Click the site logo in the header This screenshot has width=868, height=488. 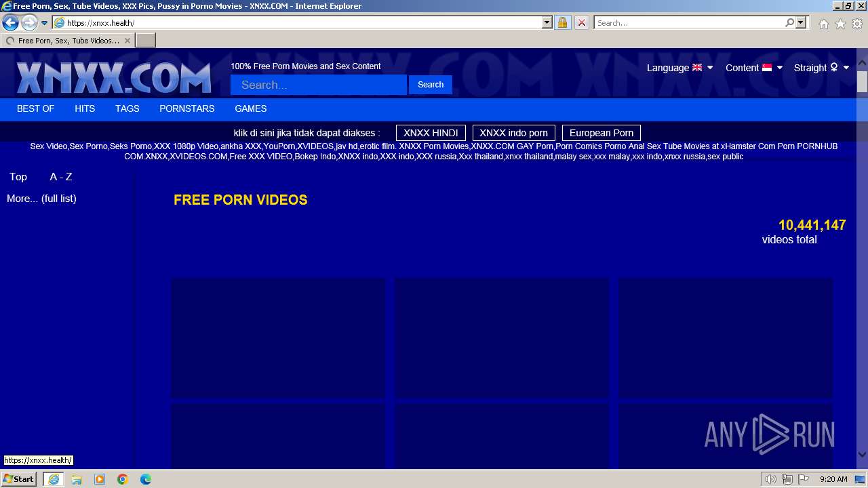114,77
